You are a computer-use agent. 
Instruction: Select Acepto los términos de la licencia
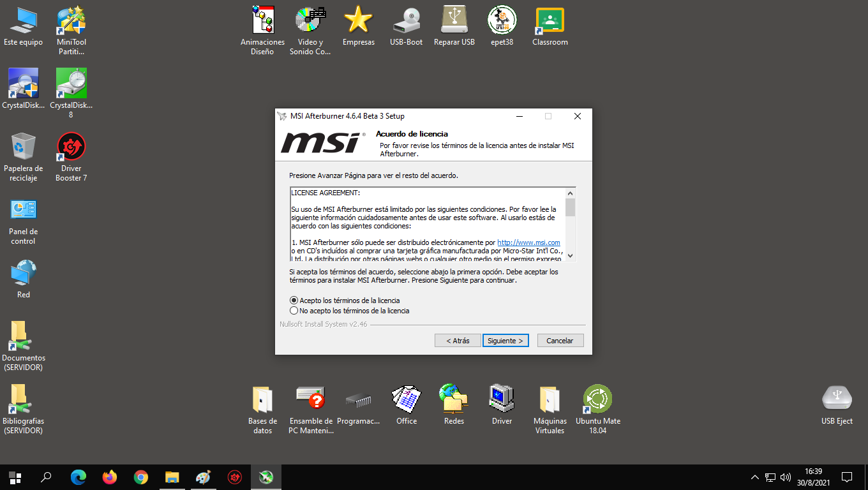pos(345,301)
